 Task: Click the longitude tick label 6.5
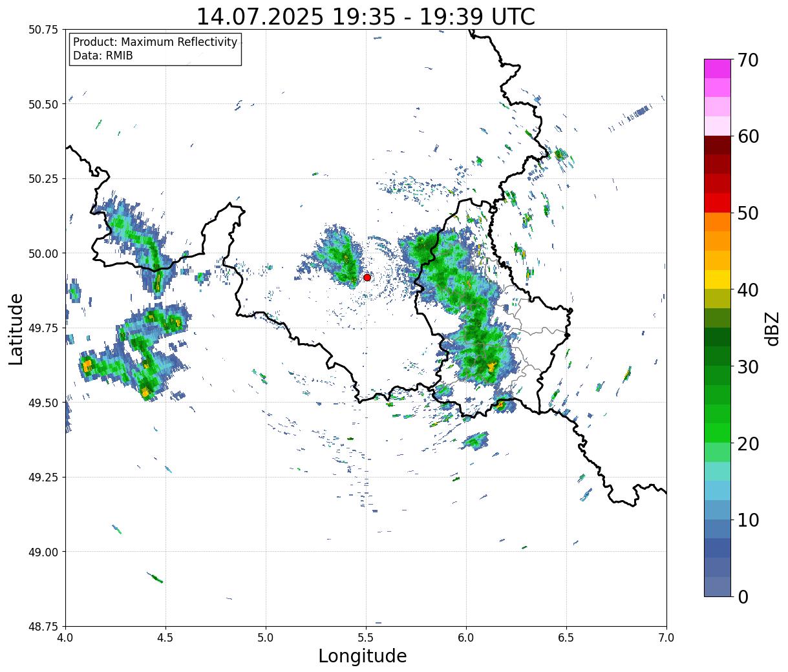[566, 638]
